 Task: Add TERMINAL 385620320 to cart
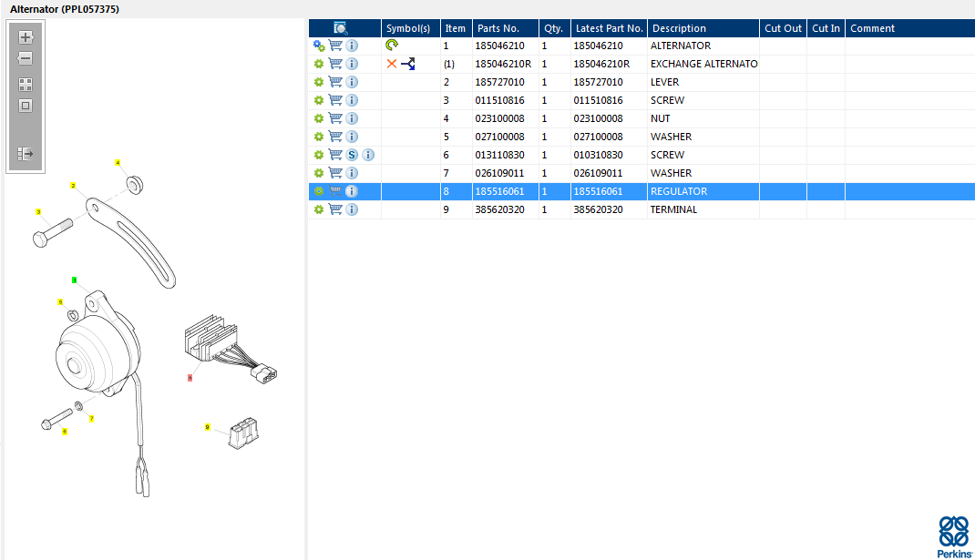(335, 209)
